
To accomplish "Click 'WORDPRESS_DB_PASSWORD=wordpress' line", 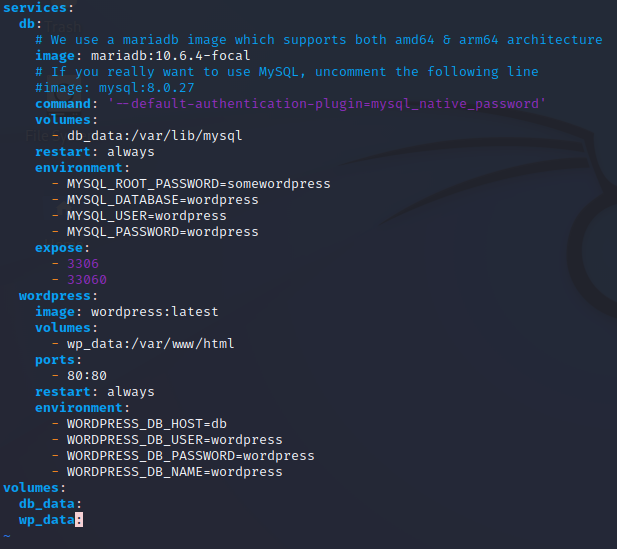I will coord(190,456).
